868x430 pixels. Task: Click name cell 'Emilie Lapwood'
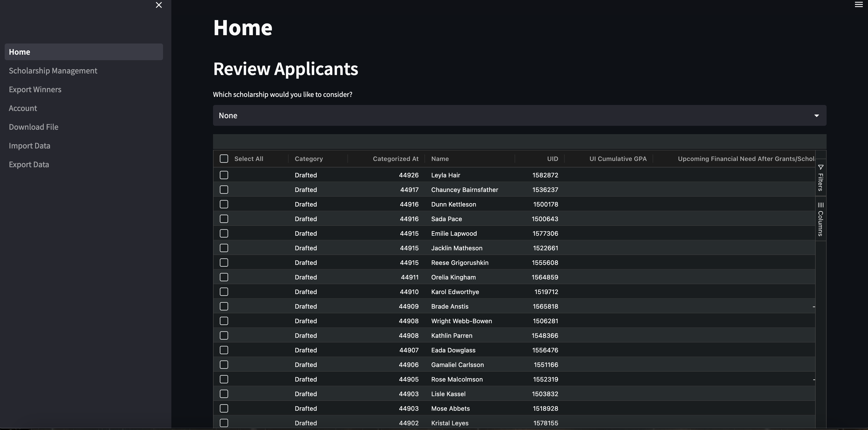coord(454,234)
